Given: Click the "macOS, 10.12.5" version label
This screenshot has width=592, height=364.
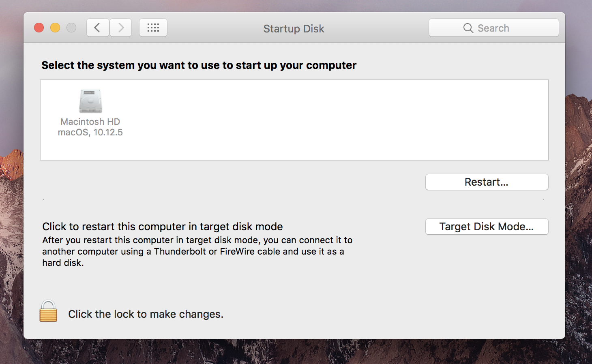Looking at the screenshot, I should click(90, 132).
